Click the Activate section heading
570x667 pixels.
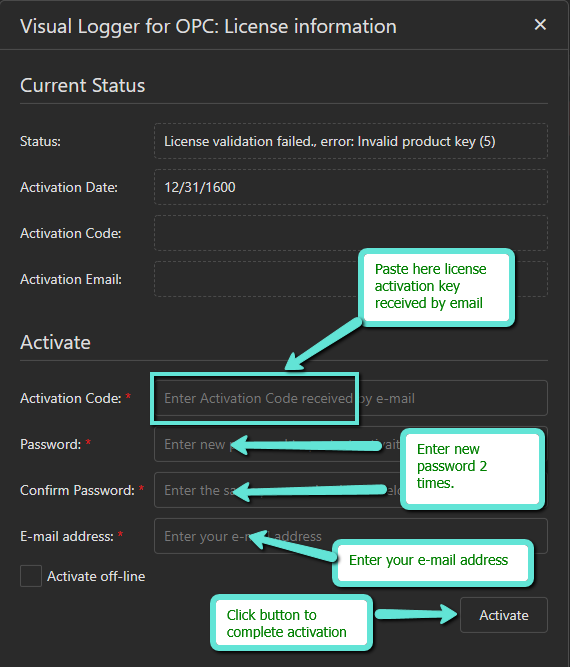click(x=55, y=342)
